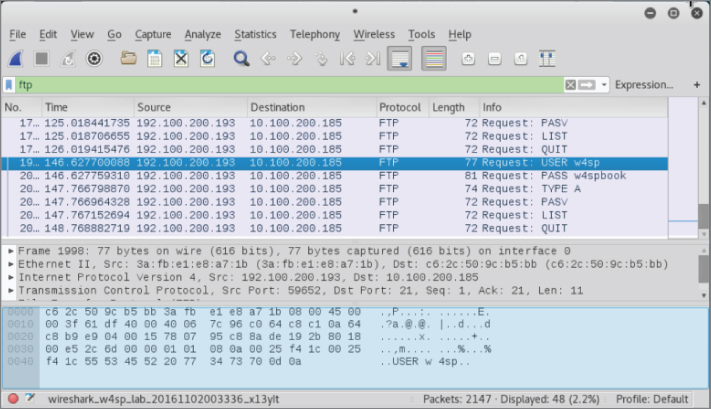Toggle auto-scroll during live capture
Screen dimensions: 711x409
click(x=399, y=58)
